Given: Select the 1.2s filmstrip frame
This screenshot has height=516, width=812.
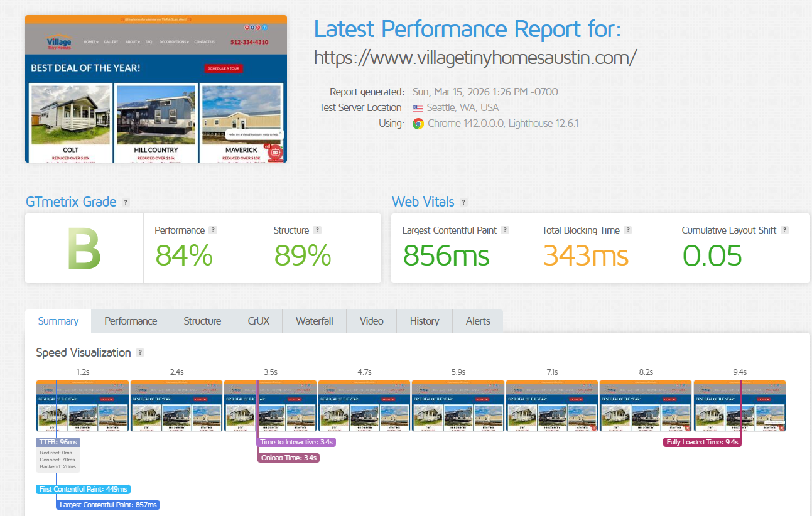Looking at the screenshot, I should click(x=82, y=406).
